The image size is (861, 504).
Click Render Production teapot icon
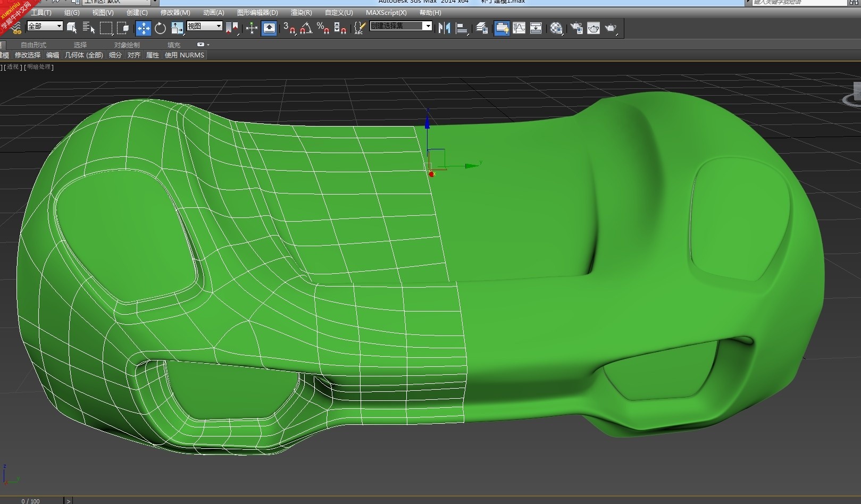611,28
